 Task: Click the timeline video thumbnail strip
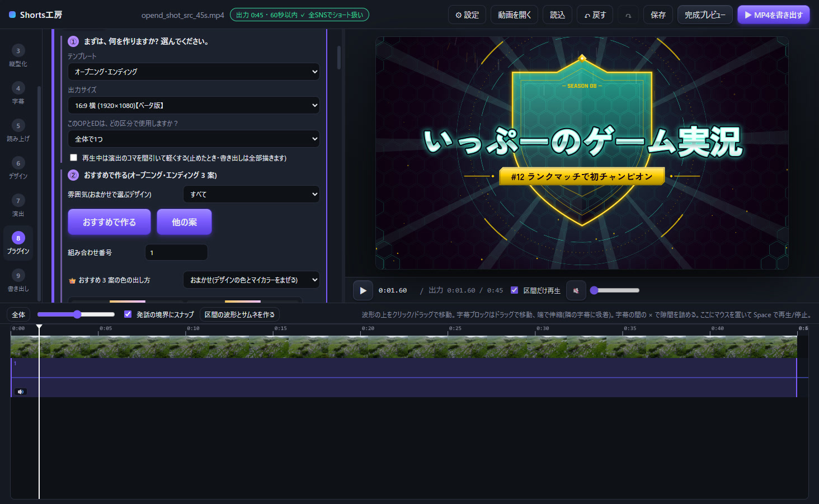point(403,347)
